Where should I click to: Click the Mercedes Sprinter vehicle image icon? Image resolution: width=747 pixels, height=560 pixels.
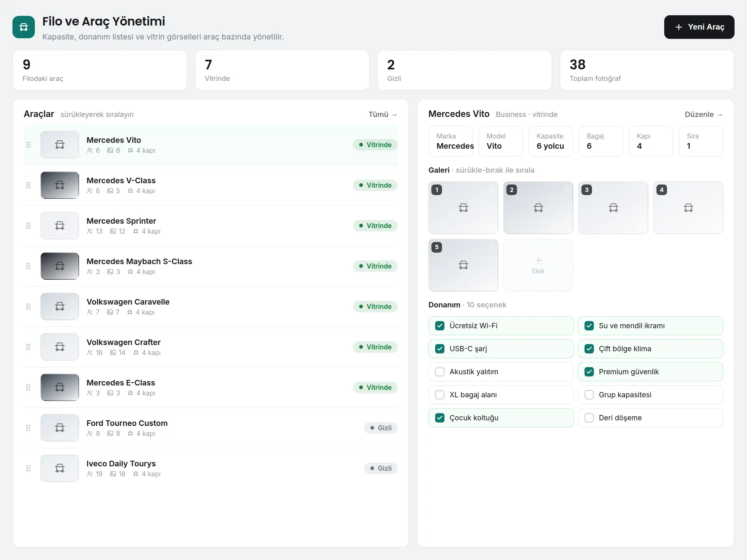[x=60, y=226]
